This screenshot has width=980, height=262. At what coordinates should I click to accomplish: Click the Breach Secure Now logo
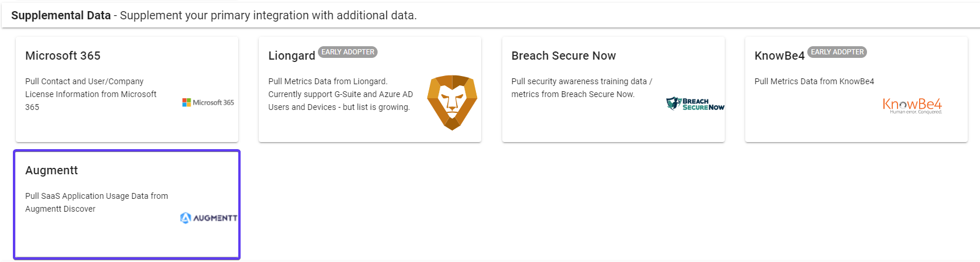[x=695, y=104]
